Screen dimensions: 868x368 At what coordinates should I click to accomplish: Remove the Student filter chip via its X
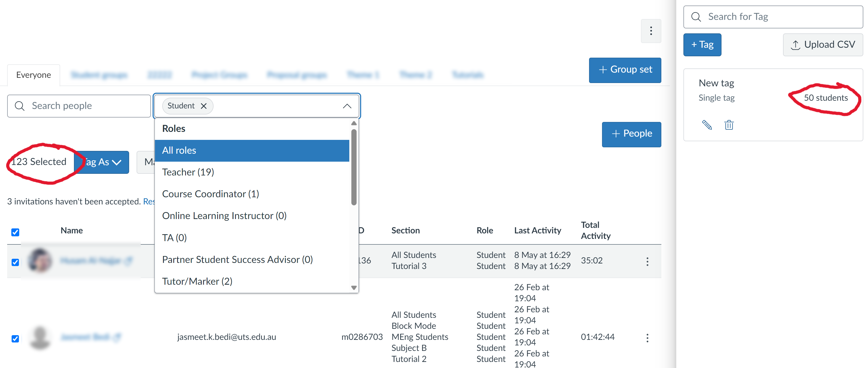pos(204,106)
